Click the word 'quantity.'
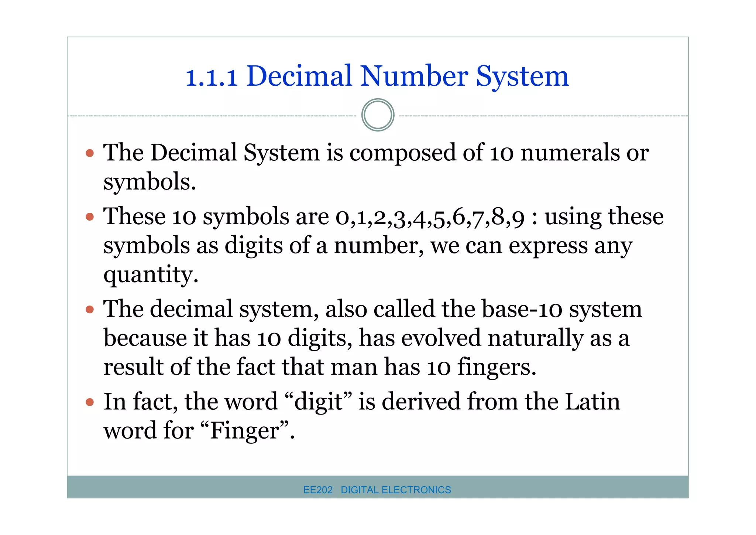The image size is (756, 535). click(x=151, y=275)
